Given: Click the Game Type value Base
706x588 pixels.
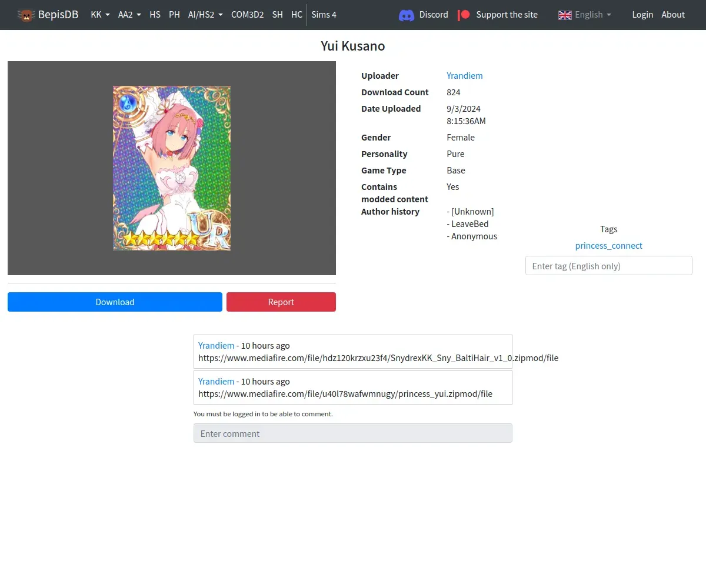Looking at the screenshot, I should click(456, 170).
